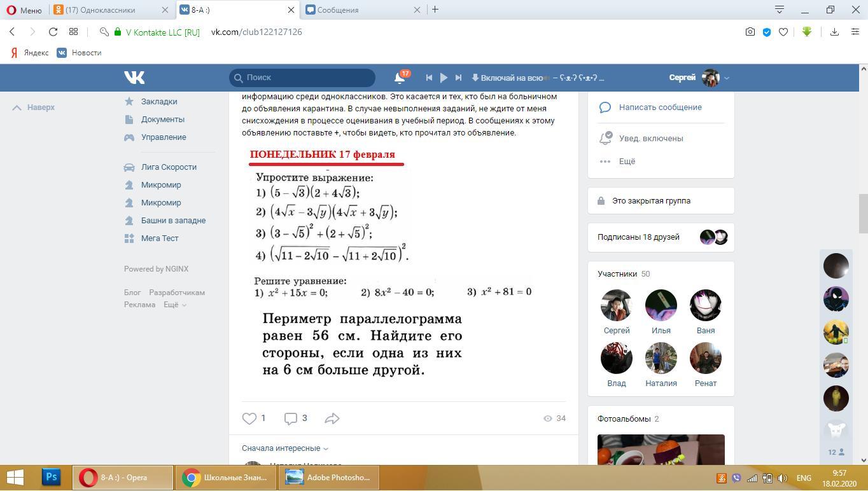
Task: Skip to the previous audio track
Action: 429,78
